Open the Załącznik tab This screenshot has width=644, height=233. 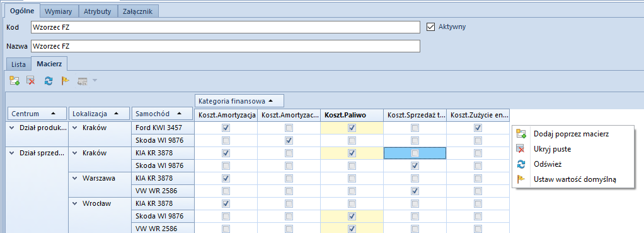(x=137, y=11)
